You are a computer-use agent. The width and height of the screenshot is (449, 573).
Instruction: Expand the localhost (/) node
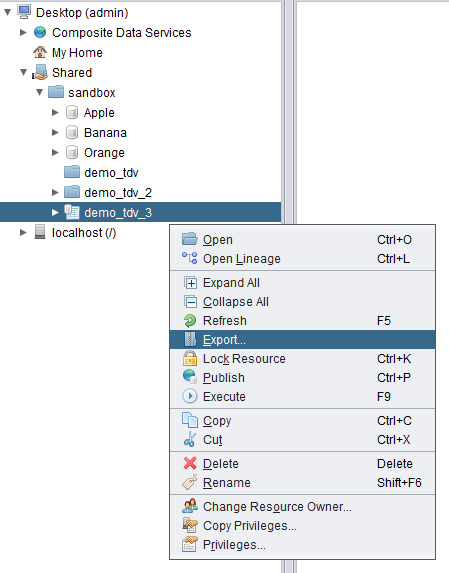coord(23,232)
